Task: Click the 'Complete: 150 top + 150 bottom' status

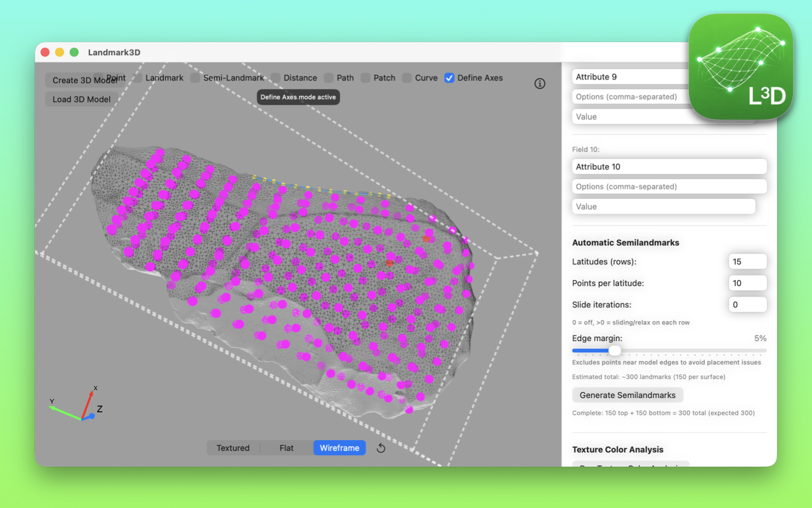Action: click(x=664, y=413)
